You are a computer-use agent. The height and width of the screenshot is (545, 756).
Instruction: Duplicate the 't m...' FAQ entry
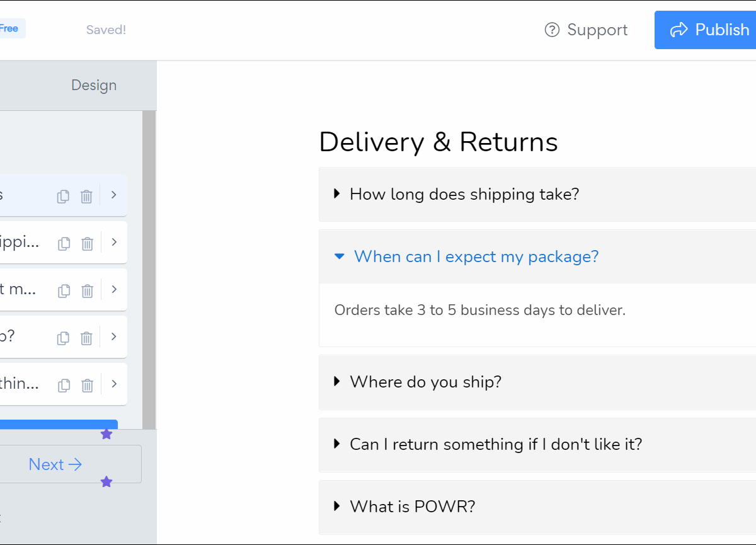click(64, 290)
